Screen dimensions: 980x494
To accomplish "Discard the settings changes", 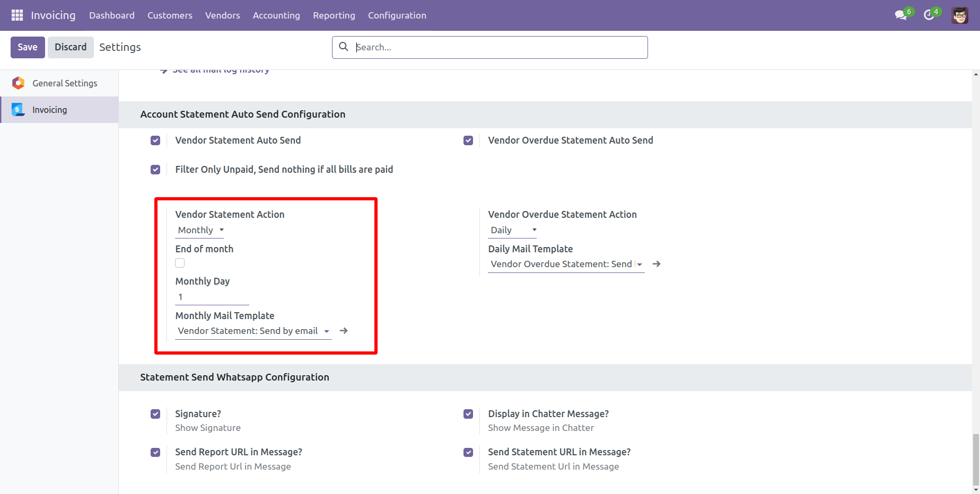I will click(71, 47).
